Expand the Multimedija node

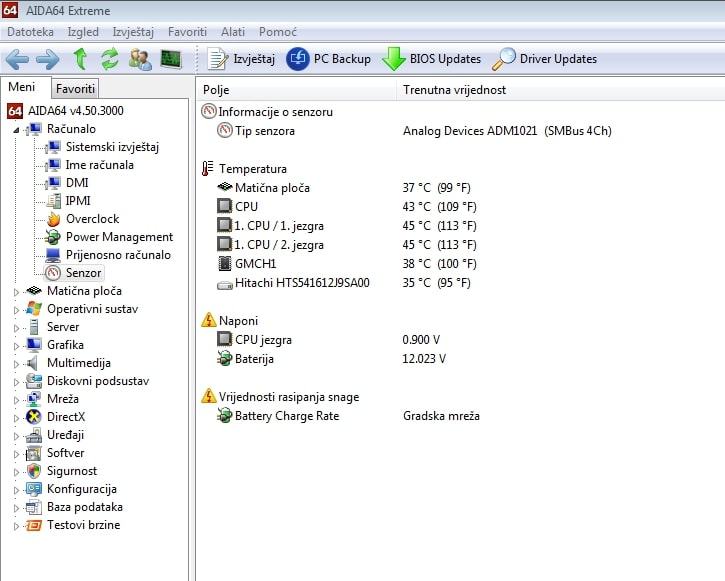tap(16, 364)
